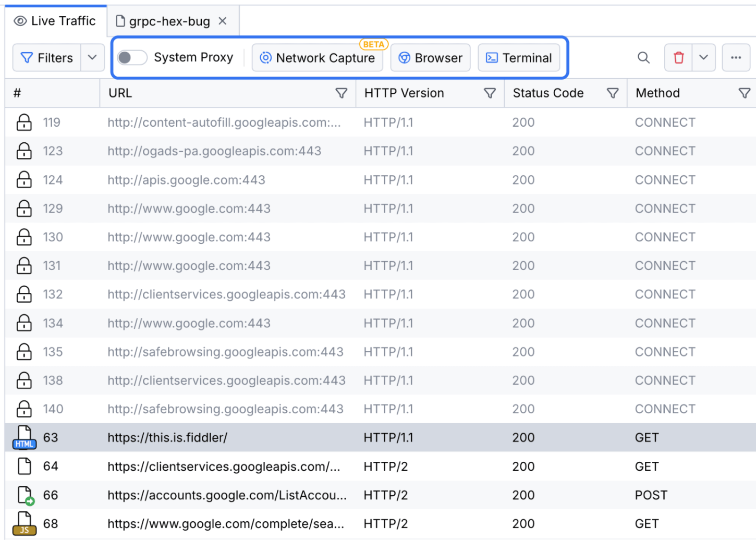Open the delete options chevron
Screen dimensions: 756x540
click(x=703, y=58)
